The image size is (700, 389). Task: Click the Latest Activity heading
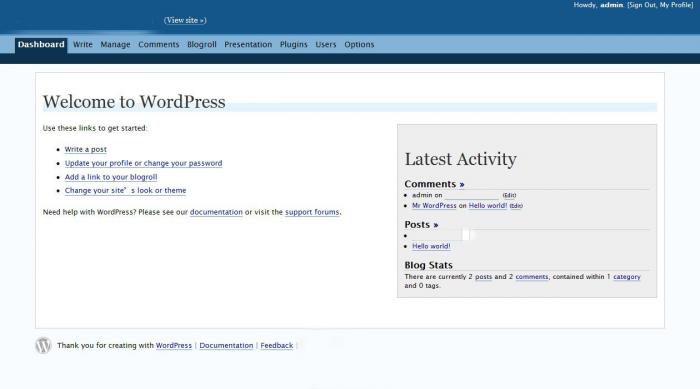click(x=461, y=159)
